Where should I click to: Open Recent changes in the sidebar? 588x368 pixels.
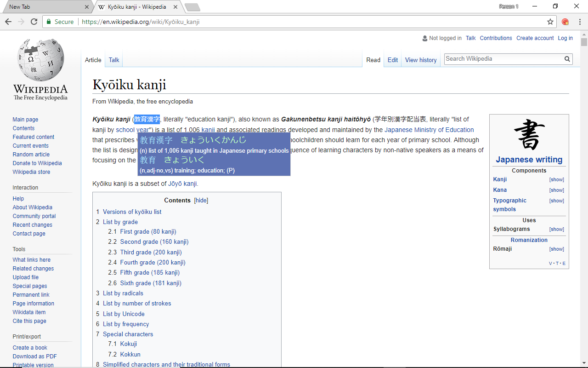(x=33, y=225)
